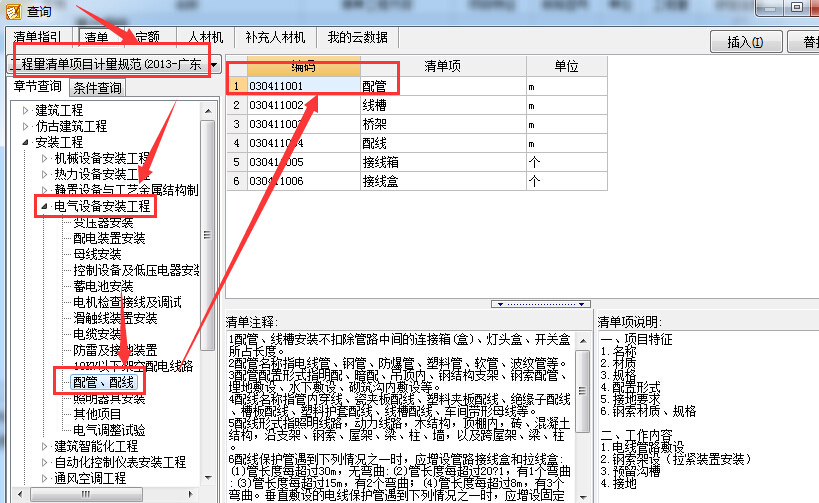
Task: Click the tree panel's scroll up arrow
Action: click(x=208, y=111)
